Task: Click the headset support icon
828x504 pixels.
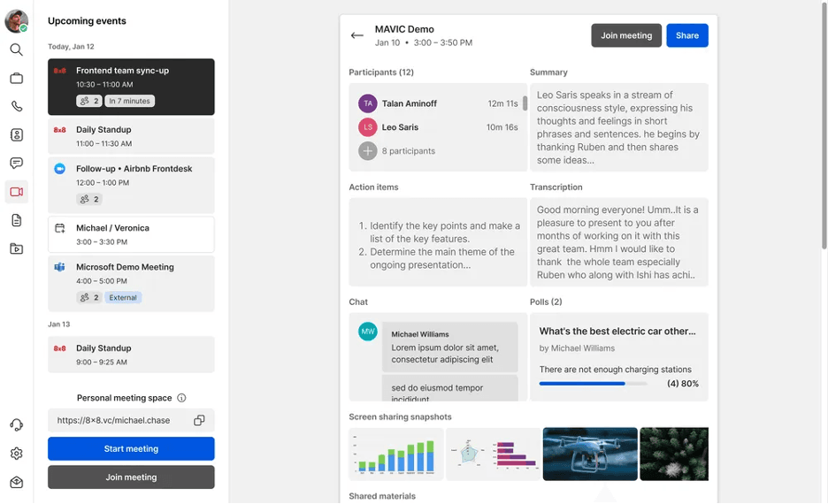Action: tap(16, 425)
